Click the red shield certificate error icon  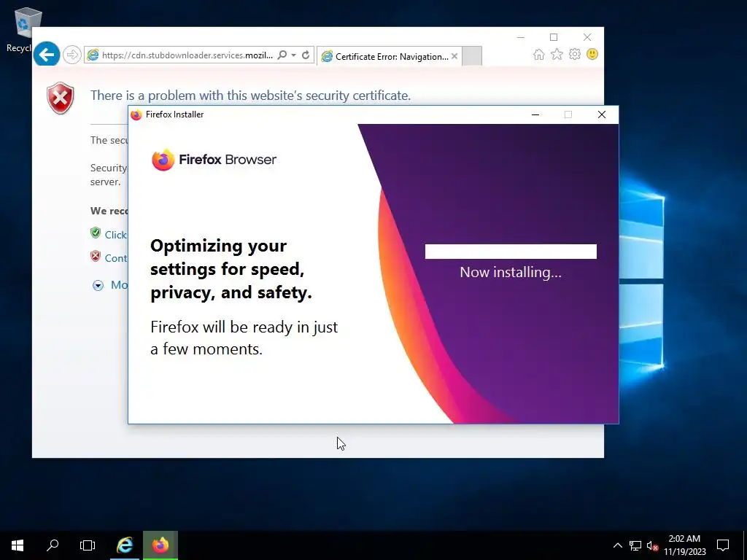[61, 98]
